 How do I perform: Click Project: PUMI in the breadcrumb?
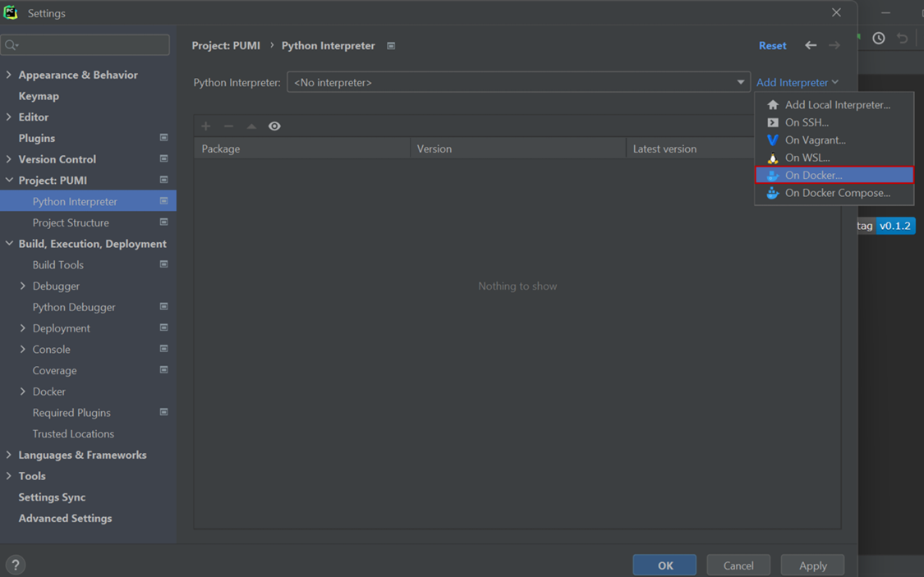coord(226,45)
